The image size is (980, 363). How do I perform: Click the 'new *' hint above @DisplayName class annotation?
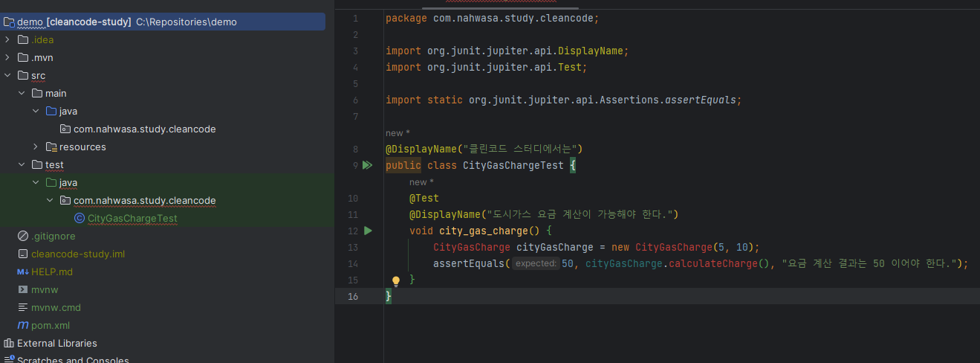(397, 133)
